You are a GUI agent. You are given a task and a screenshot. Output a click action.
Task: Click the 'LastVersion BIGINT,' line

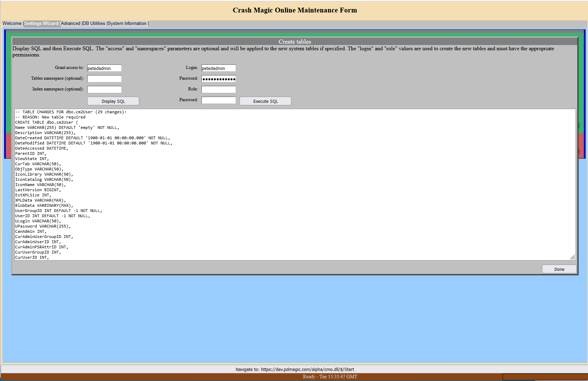38,190
